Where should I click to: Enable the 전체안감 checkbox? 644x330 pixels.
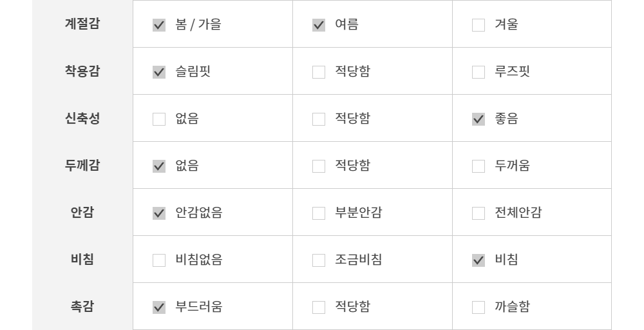click(x=478, y=214)
